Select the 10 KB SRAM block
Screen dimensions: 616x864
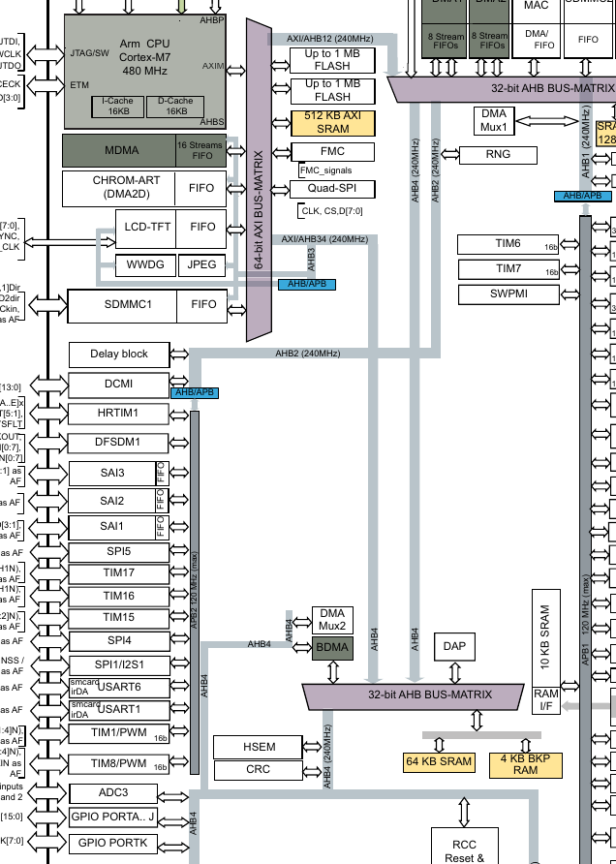click(546, 638)
